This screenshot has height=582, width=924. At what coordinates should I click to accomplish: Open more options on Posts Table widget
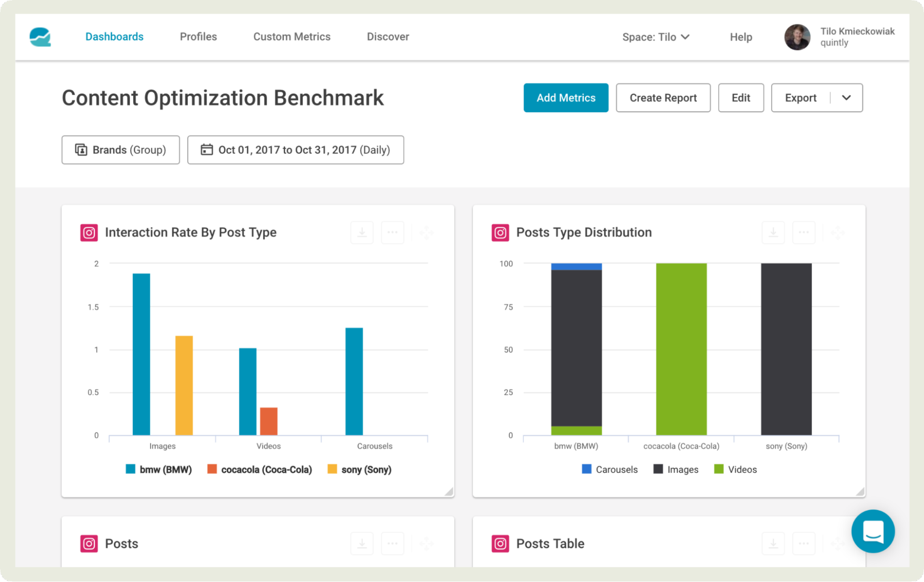coord(804,544)
